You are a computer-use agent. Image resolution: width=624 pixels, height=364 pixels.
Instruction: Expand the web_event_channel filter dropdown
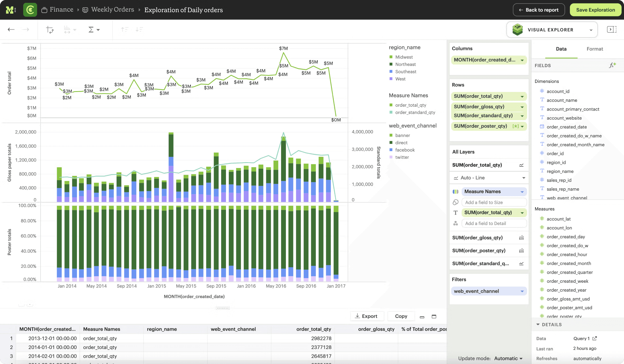pos(522,291)
